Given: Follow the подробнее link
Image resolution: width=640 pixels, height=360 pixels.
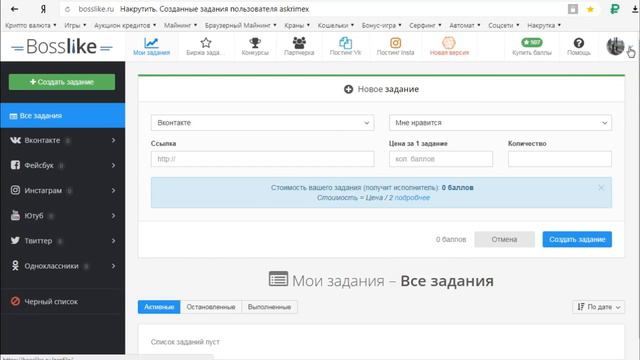Looking at the screenshot, I should click(x=412, y=198).
